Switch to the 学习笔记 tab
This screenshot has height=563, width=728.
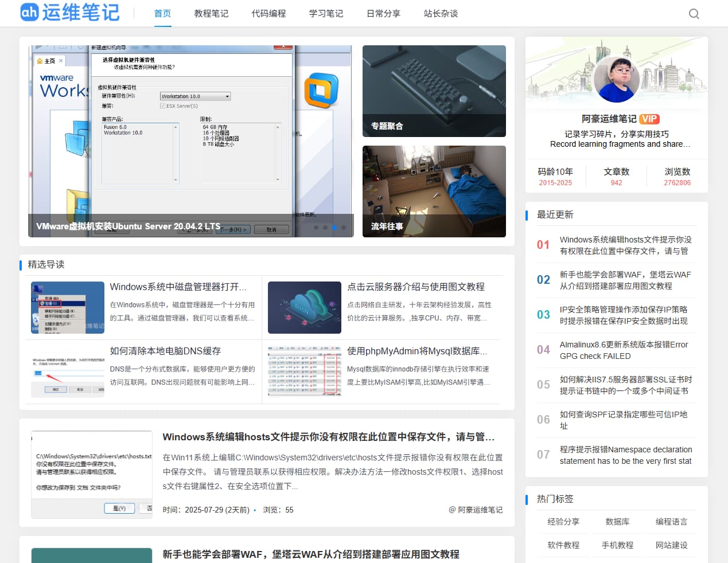click(x=325, y=14)
